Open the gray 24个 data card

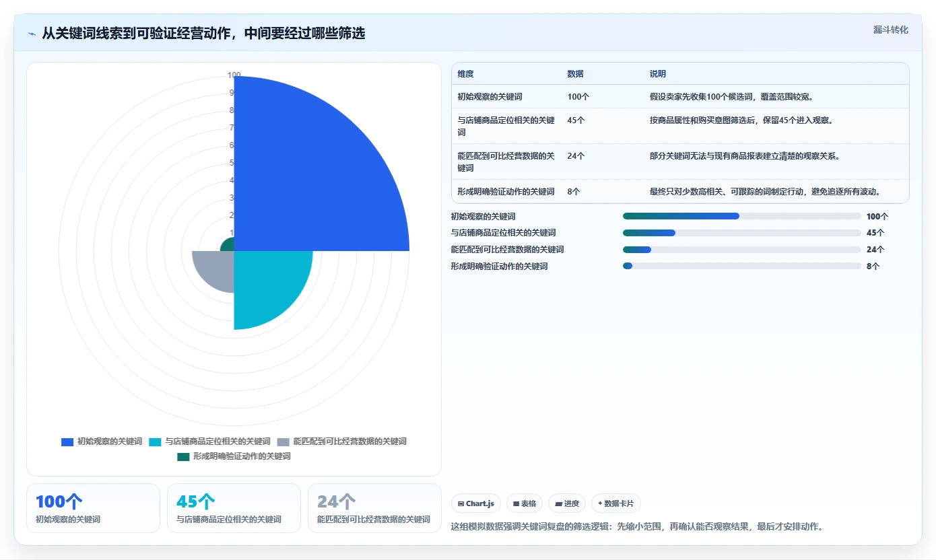(x=374, y=508)
